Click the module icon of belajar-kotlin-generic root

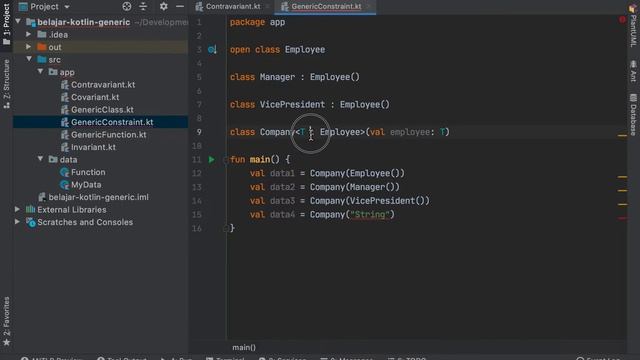click(31, 22)
